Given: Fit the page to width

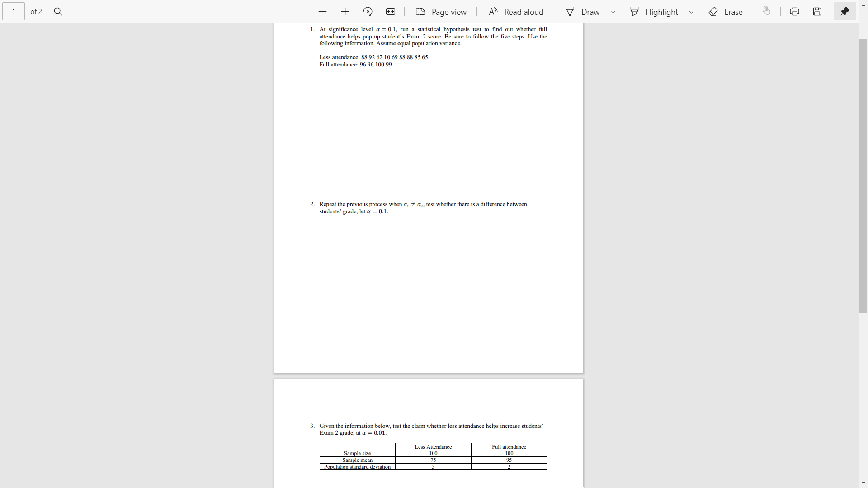Looking at the screenshot, I should coord(390,11).
